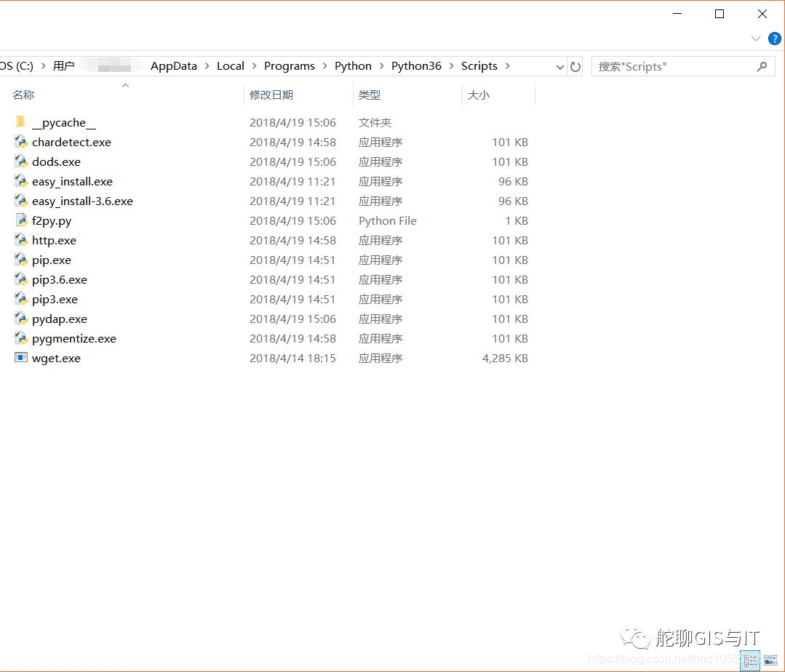Click the 1 KB size value
The height and width of the screenshot is (672, 785).
pos(516,220)
